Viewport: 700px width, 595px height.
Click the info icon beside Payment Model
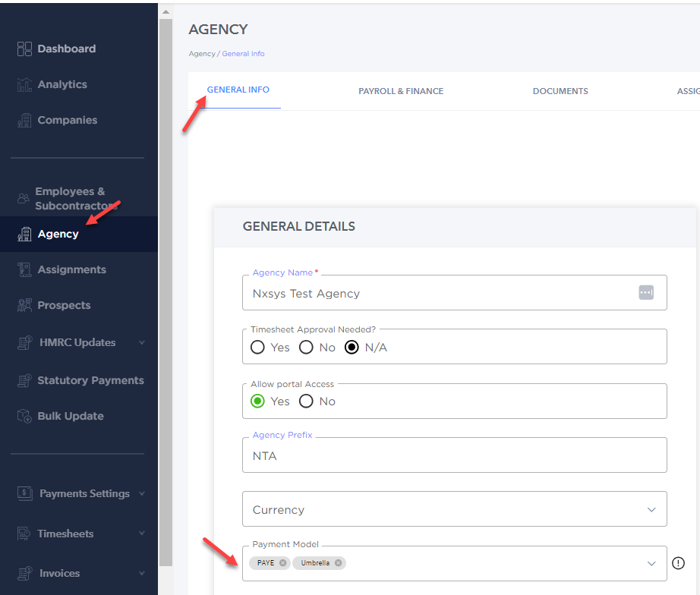click(678, 563)
